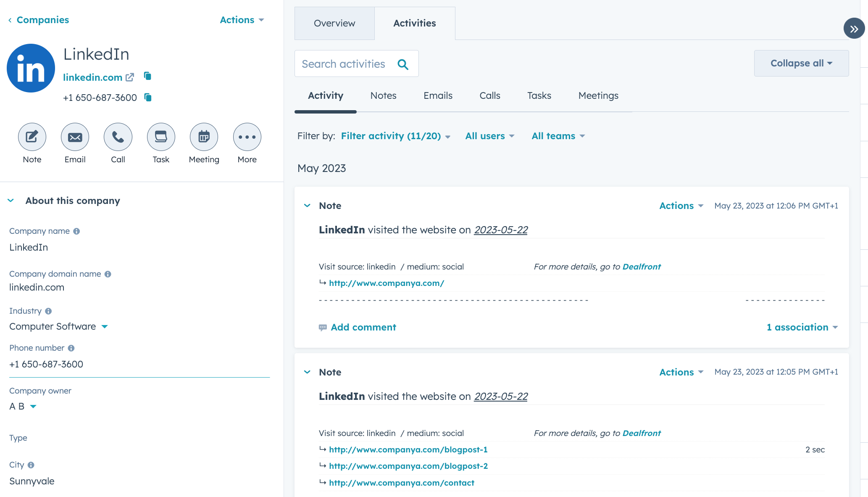The image size is (868, 497).
Task: Open the Task creation icon
Action: pyautogui.click(x=161, y=137)
